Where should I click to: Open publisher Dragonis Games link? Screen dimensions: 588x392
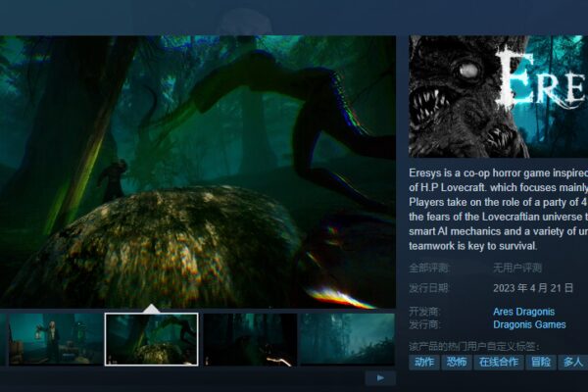[x=529, y=324]
